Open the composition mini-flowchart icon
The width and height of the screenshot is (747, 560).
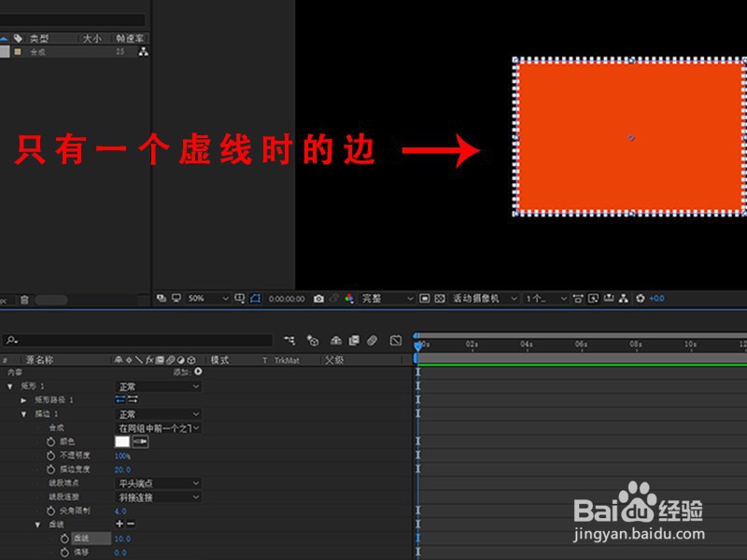pos(289,340)
